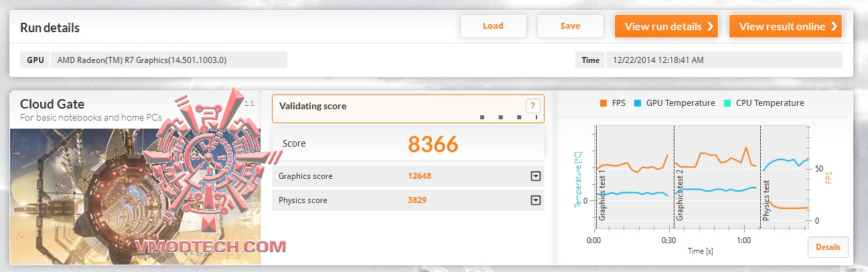
Task: Click the Graphics test 2 chart marker
Action: 680,196
